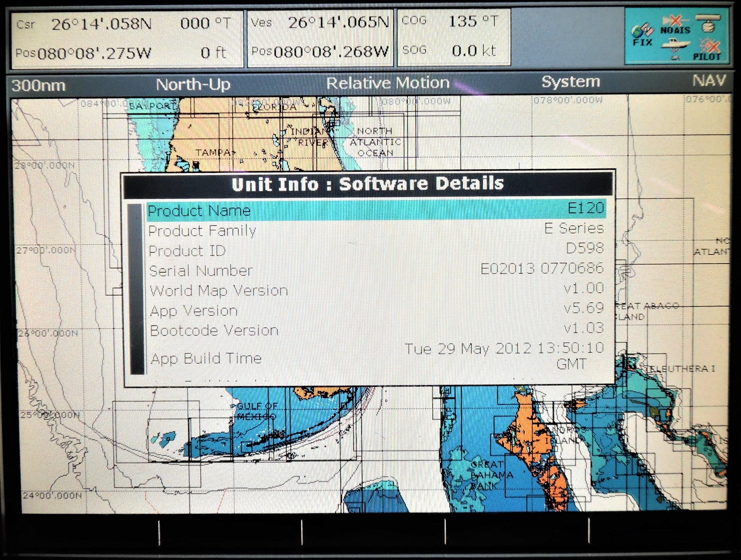This screenshot has height=560, width=741.
Task: Select the cursor position Csr data box
Action: (x=127, y=37)
